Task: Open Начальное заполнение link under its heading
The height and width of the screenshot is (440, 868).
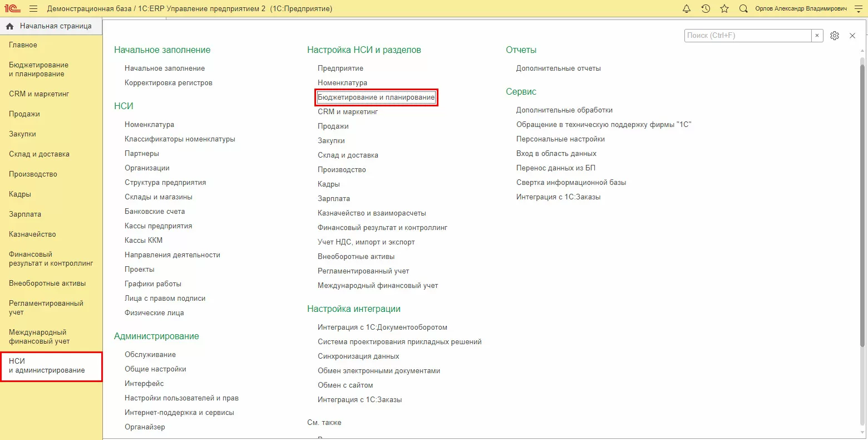Action: coord(165,69)
